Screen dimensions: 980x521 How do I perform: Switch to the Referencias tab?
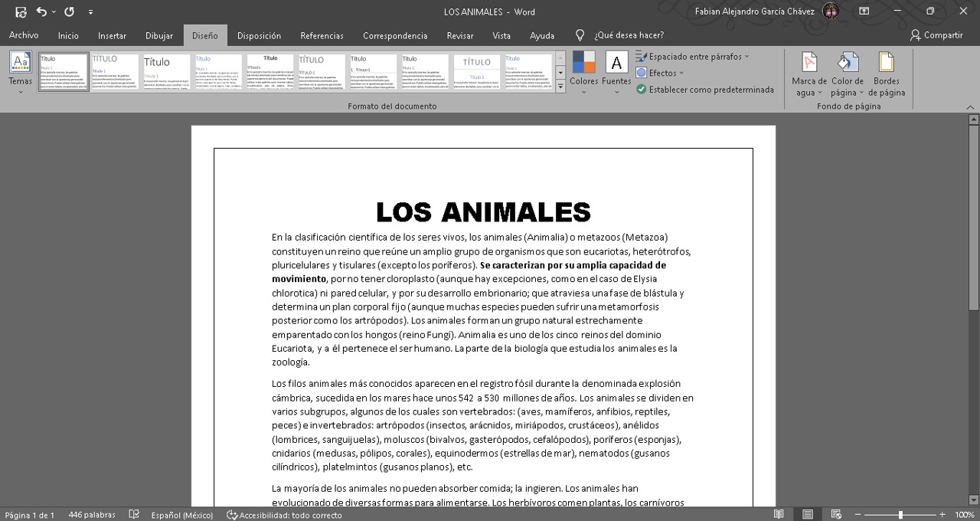322,35
